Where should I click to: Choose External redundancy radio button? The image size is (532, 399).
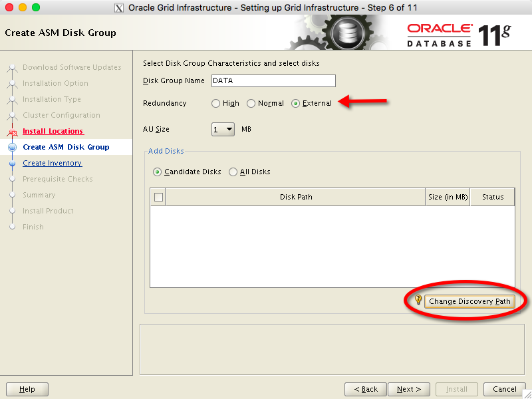click(x=295, y=103)
